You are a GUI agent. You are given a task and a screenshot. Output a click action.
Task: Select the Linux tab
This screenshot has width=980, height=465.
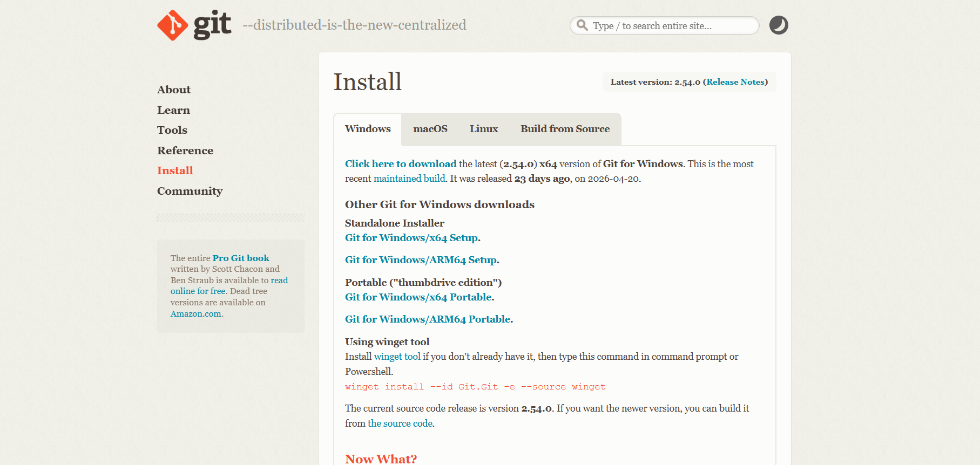click(484, 129)
